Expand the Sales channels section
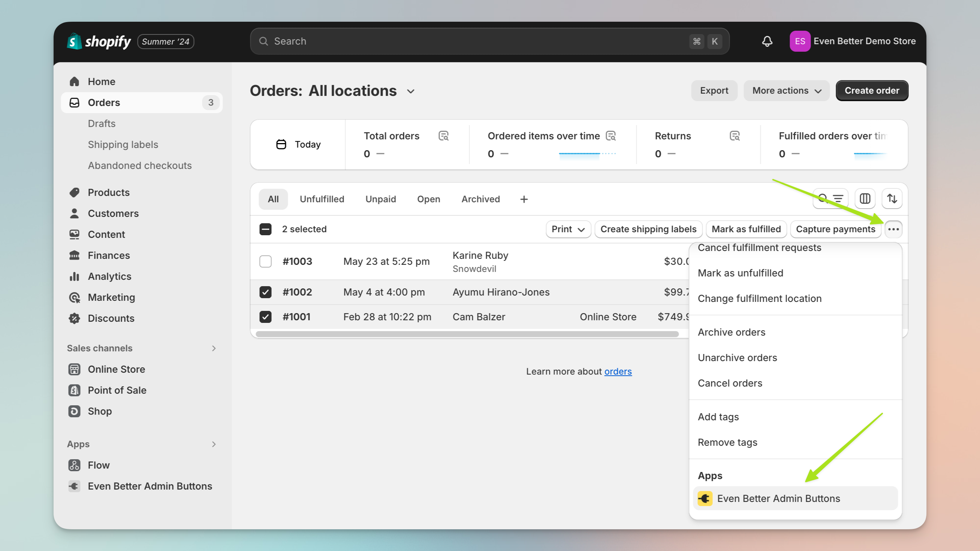 point(214,348)
